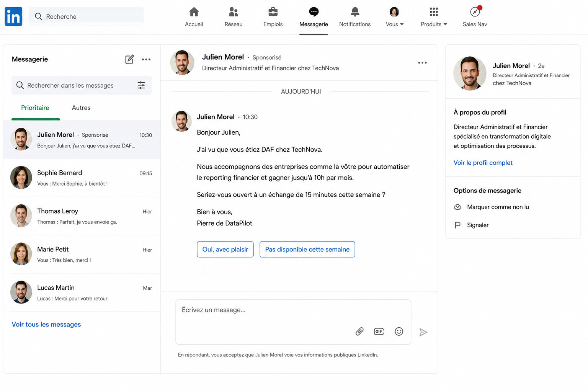Image resolution: width=588 pixels, height=392 pixels.
Task: Focus the Écrivez un message text box
Action: [293, 322]
